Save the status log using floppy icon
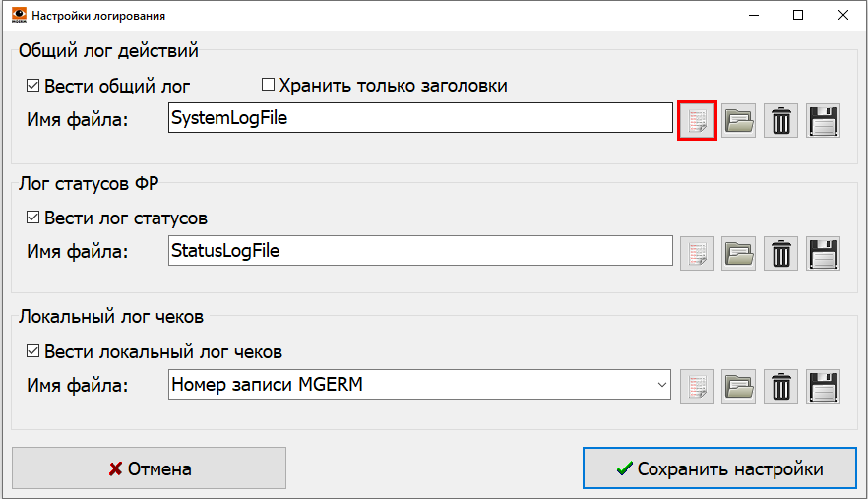Image resolution: width=868 pixels, height=499 pixels. point(823,253)
